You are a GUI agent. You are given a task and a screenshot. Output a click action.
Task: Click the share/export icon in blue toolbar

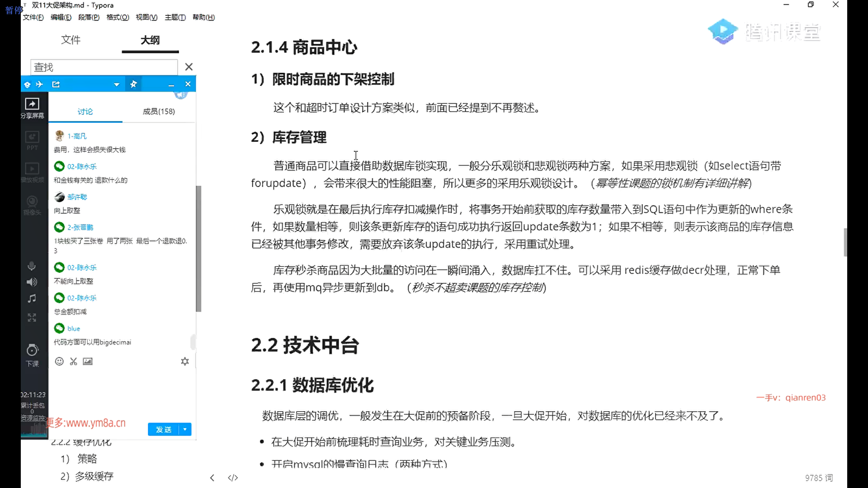[56, 84]
